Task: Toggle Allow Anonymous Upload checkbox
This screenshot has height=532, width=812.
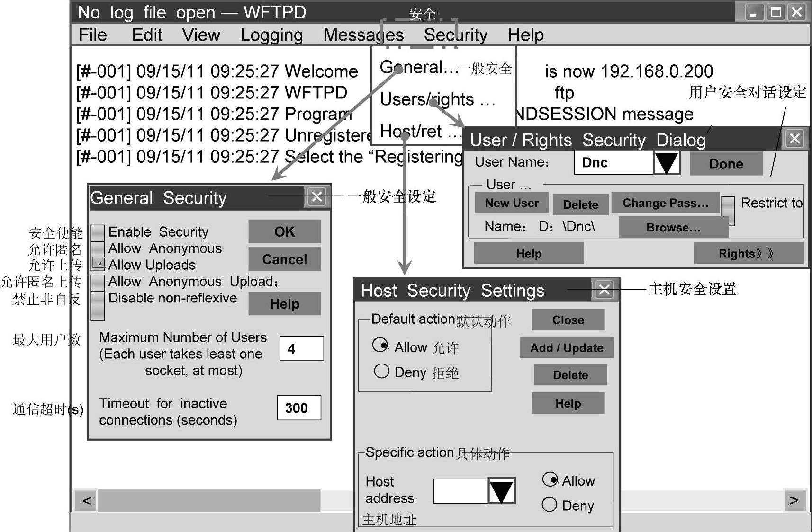Action: [98, 282]
